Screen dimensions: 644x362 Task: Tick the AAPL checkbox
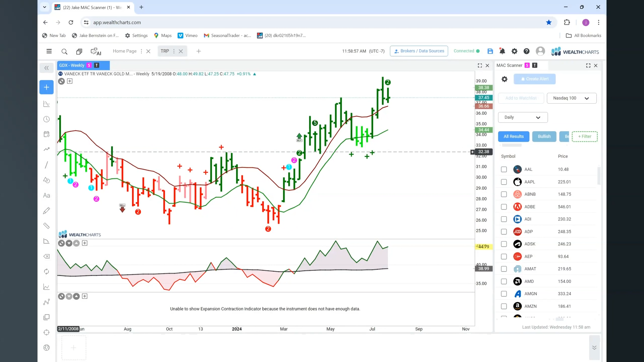pos(504,182)
